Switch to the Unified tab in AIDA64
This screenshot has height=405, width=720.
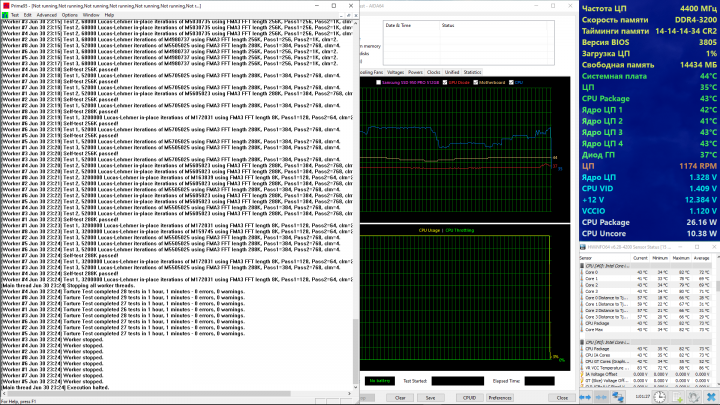452,72
